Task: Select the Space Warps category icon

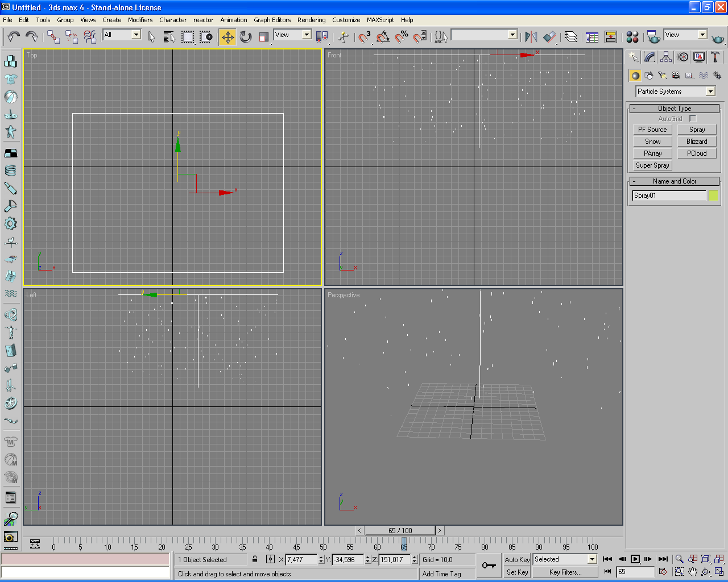Action: pos(704,75)
